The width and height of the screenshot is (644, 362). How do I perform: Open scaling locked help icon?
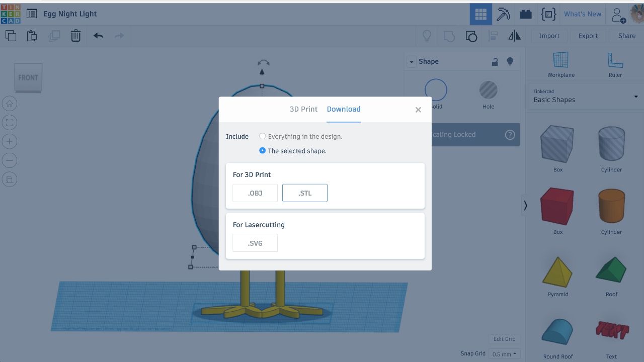tap(510, 135)
